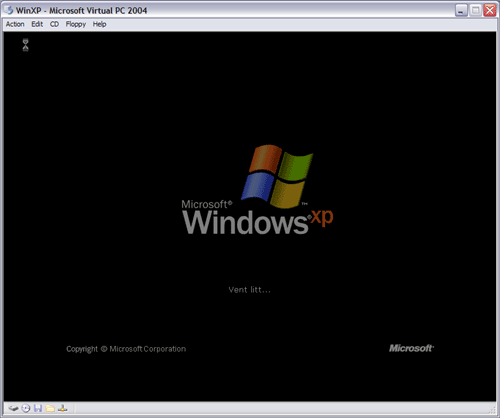Image resolution: width=500 pixels, height=418 pixels.
Task: Open the Action menu
Action: (15, 24)
